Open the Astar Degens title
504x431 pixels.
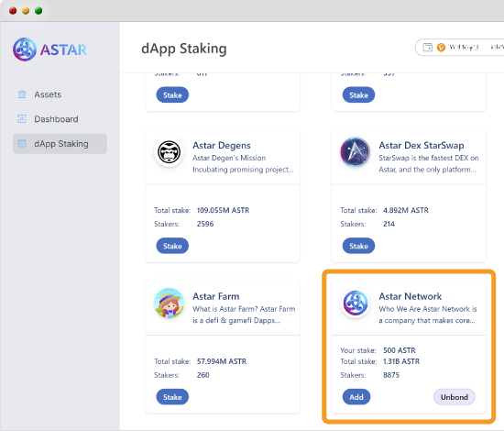click(x=222, y=146)
